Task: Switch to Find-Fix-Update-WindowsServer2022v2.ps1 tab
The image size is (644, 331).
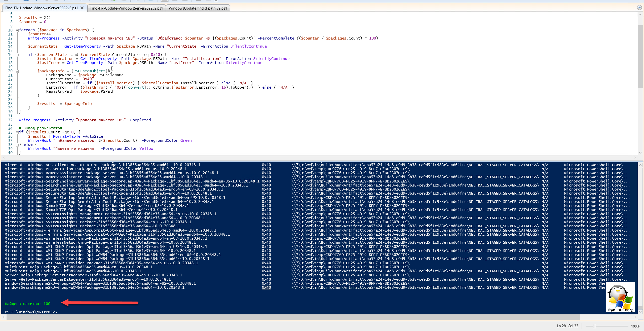Action: click(126, 8)
